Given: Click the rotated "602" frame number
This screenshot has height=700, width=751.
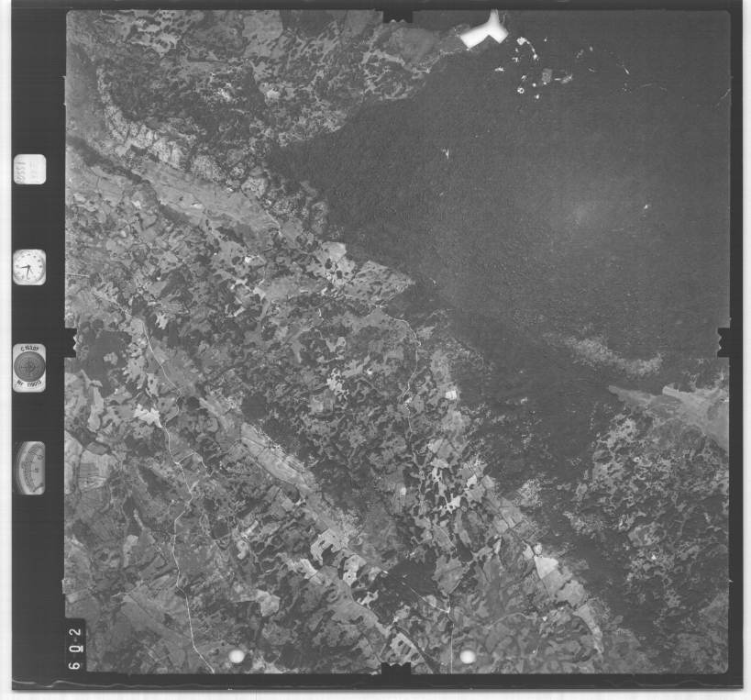Looking at the screenshot, I should [75, 648].
